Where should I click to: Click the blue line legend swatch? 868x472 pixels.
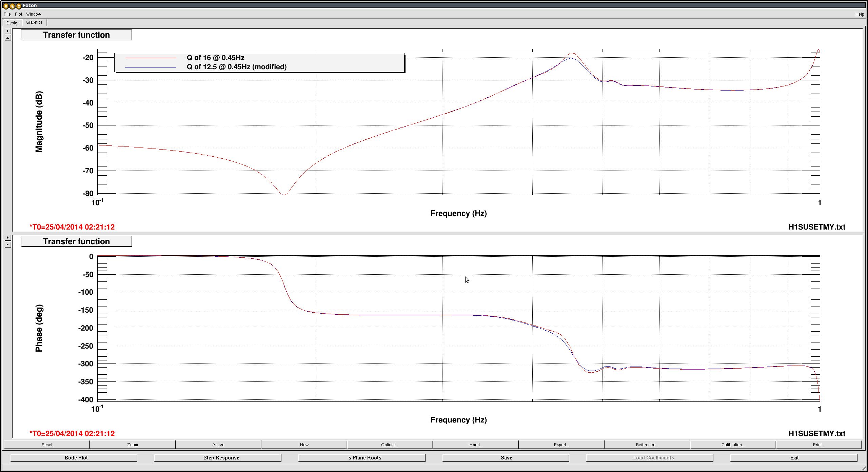(151, 67)
